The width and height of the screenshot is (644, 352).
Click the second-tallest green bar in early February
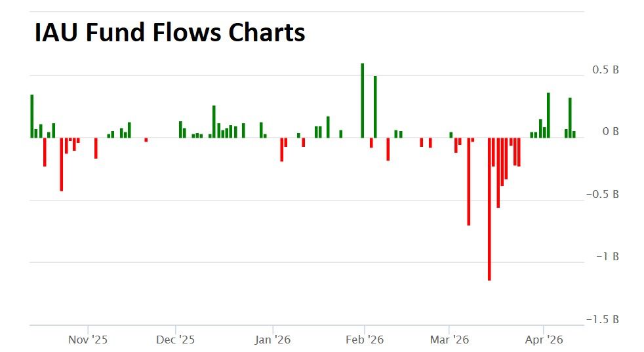pos(375,107)
